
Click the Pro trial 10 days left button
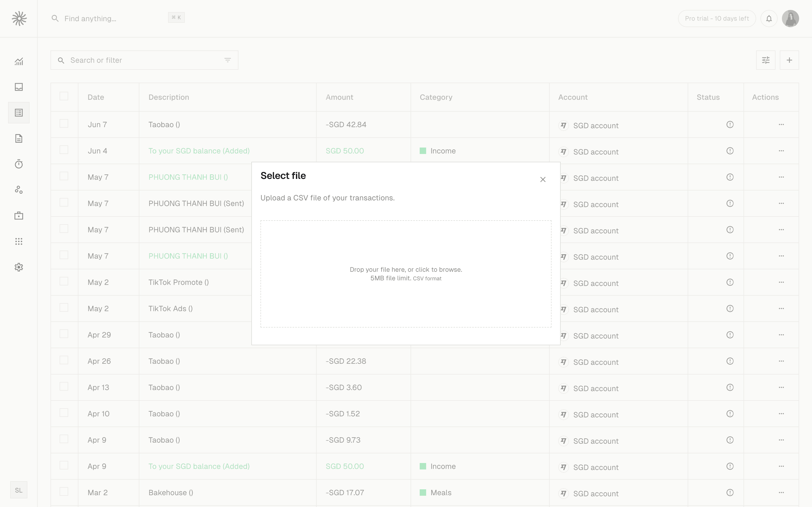click(716, 19)
